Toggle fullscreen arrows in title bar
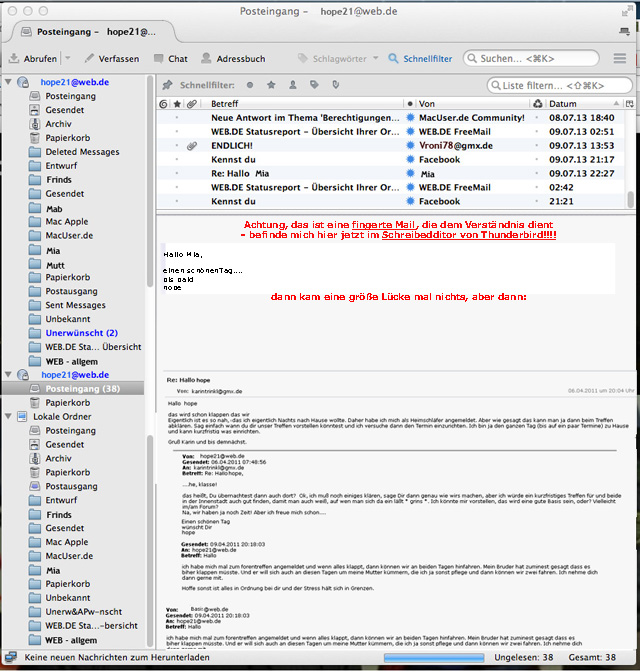The image size is (640, 672). (x=627, y=10)
